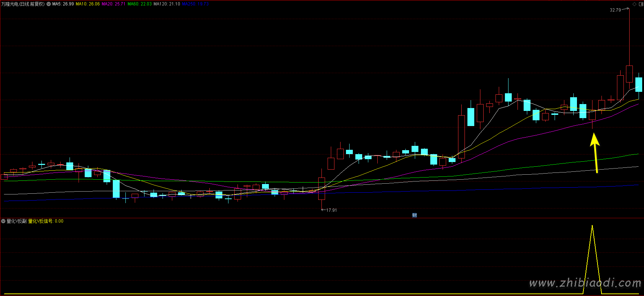Screen dimensions: 644x296
Task: Toggle the side panel icon at top right
Action: pos(641,4)
